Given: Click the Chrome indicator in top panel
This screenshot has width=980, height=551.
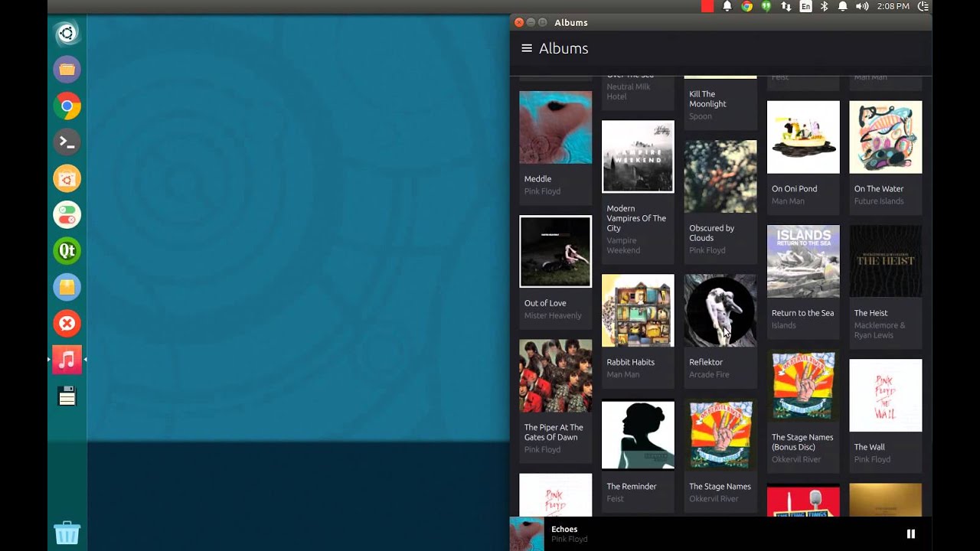Looking at the screenshot, I should [x=746, y=6].
